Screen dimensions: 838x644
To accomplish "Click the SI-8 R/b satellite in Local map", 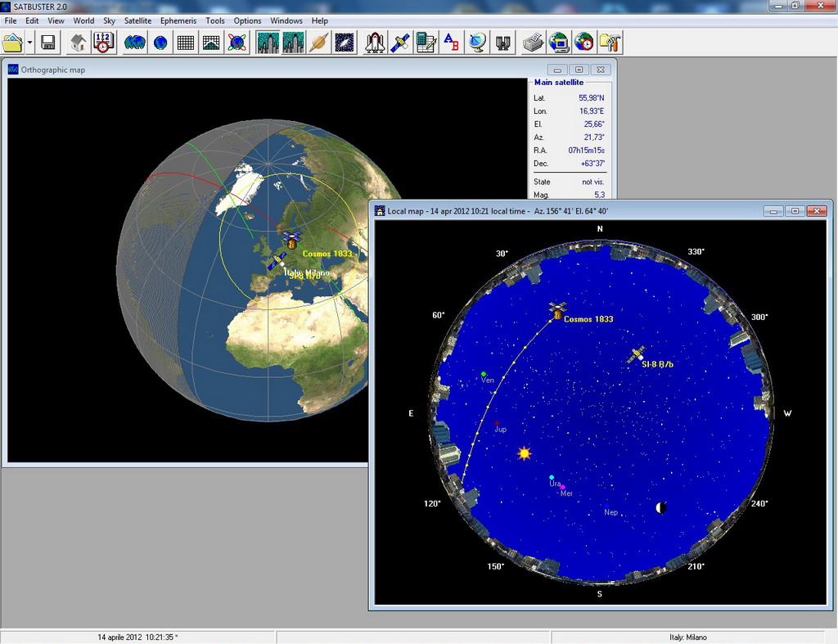I will pyautogui.click(x=636, y=355).
